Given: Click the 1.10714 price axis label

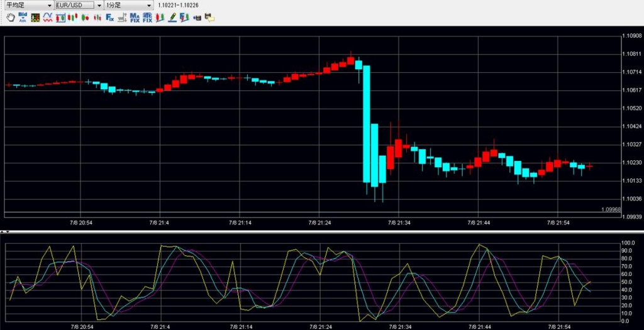Looking at the screenshot, I should [632, 72].
